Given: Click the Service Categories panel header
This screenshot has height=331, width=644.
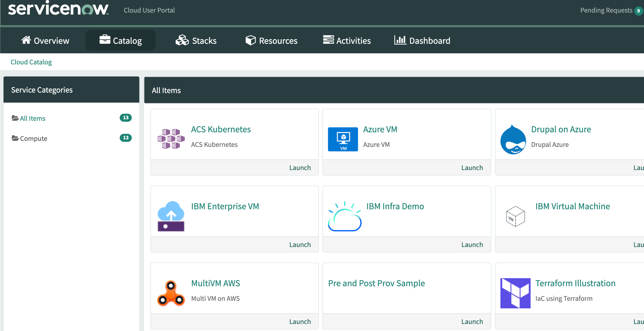Looking at the screenshot, I should [71, 90].
